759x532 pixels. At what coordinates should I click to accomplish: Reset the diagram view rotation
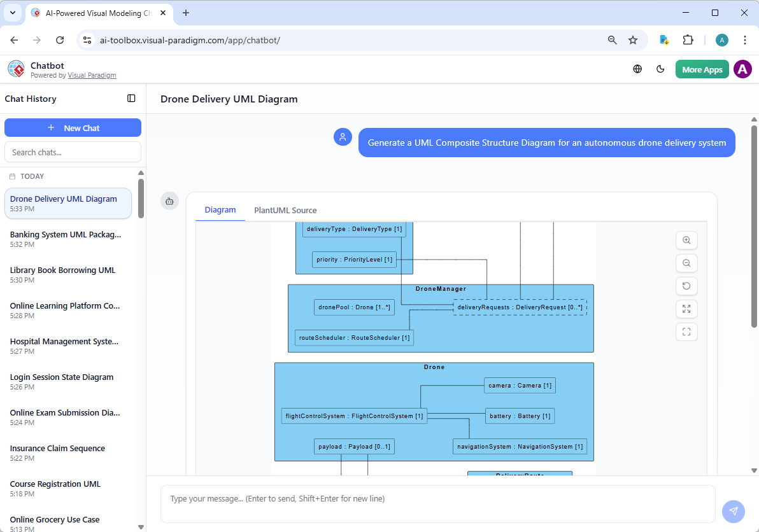pos(686,286)
